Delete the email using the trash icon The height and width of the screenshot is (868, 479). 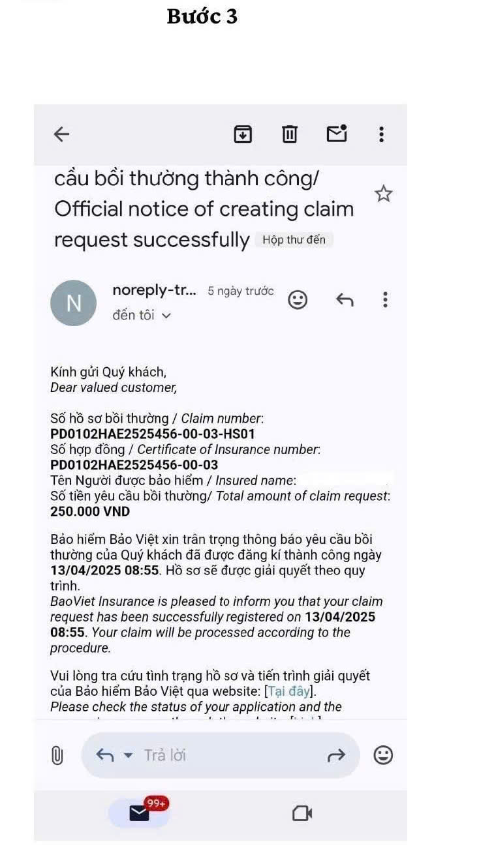coord(289,134)
